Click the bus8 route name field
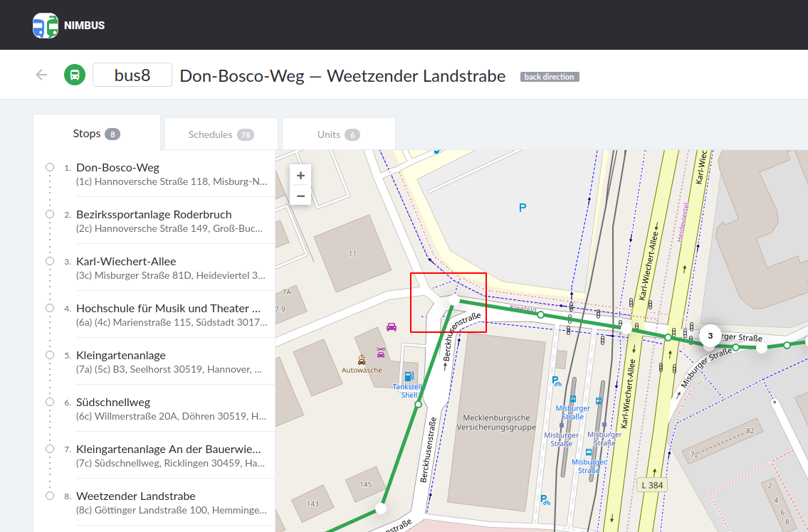The image size is (808, 532). [132, 75]
